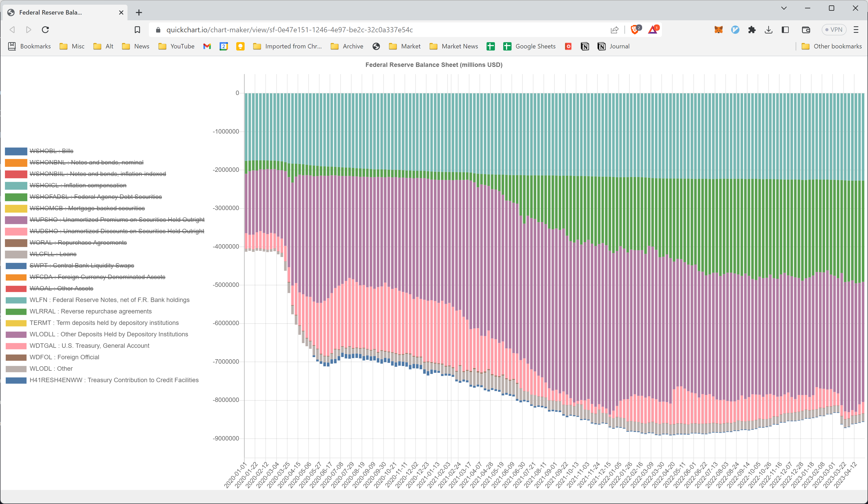Click the VPN button
868x504 pixels.
834,30
